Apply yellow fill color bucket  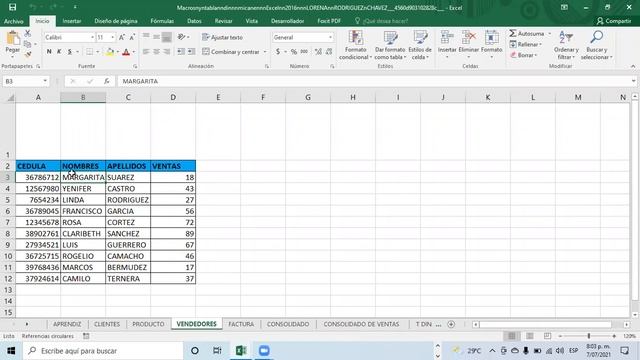point(110,51)
